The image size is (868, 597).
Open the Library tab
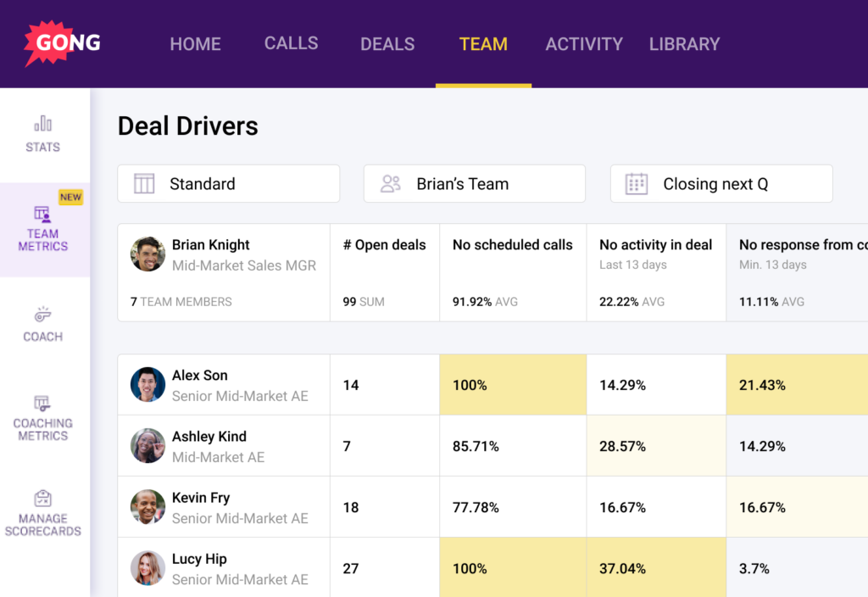(684, 44)
